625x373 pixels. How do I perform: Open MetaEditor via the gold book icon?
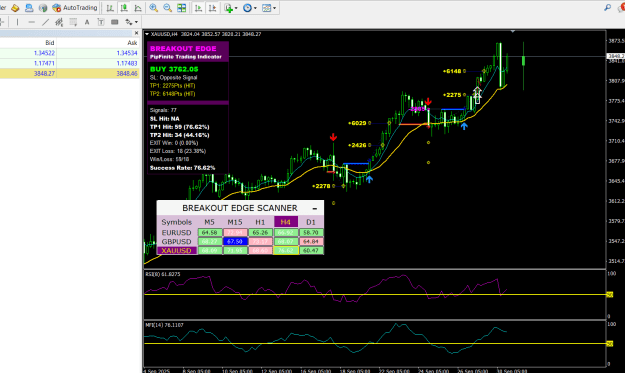point(15,8)
